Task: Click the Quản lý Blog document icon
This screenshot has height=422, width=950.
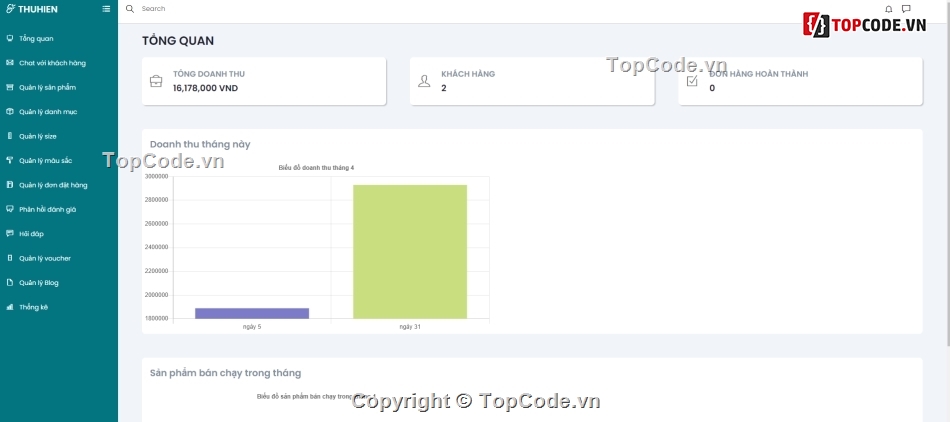Action: click(x=9, y=282)
